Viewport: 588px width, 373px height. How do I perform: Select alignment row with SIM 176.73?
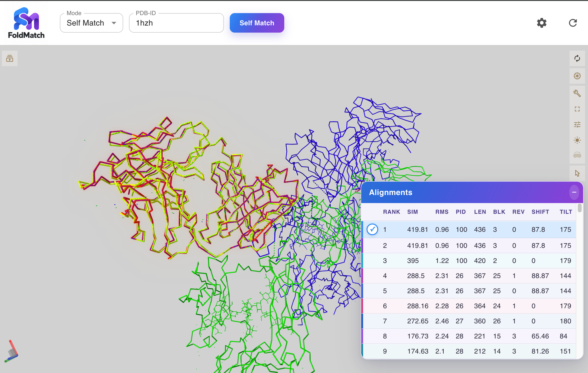pyautogui.click(x=469, y=336)
